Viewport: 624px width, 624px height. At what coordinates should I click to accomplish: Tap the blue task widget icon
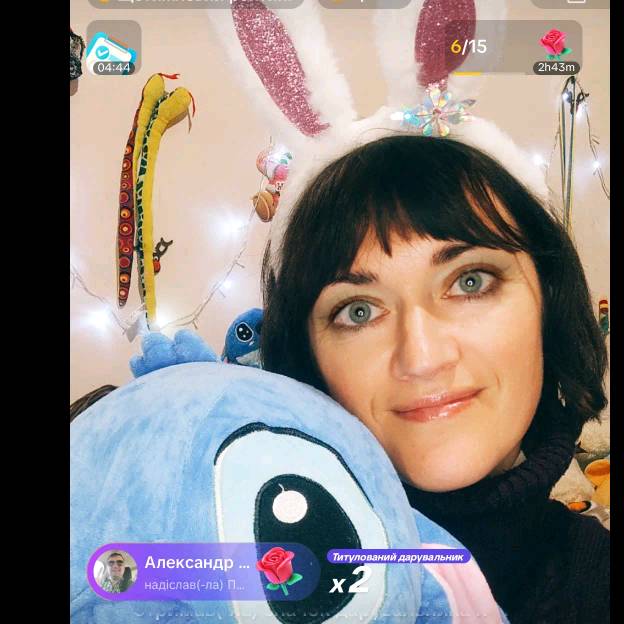[112, 47]
